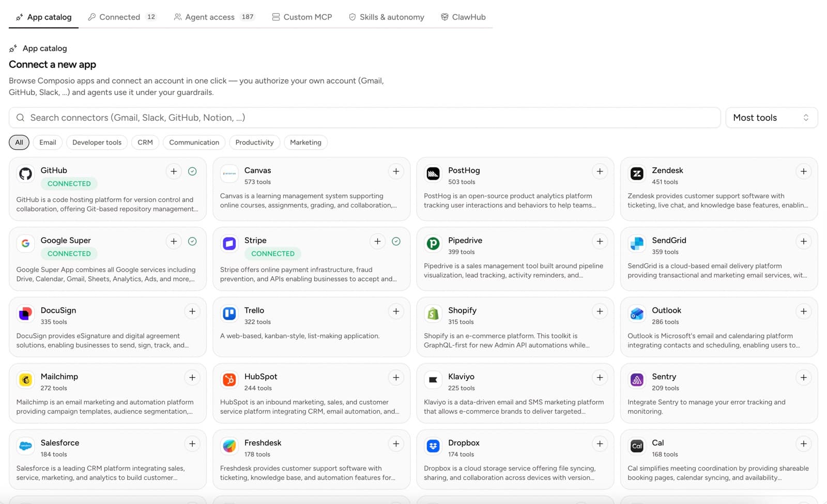Click the Dropbox logo icon
This screenshot has height=504, width=827.
point(433,446)
